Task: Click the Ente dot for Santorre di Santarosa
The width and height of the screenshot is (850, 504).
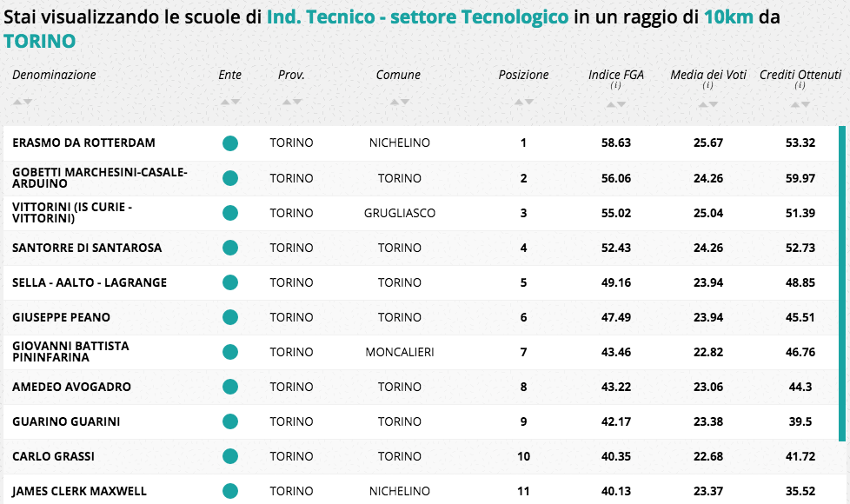Action: [x=230, y=248]
